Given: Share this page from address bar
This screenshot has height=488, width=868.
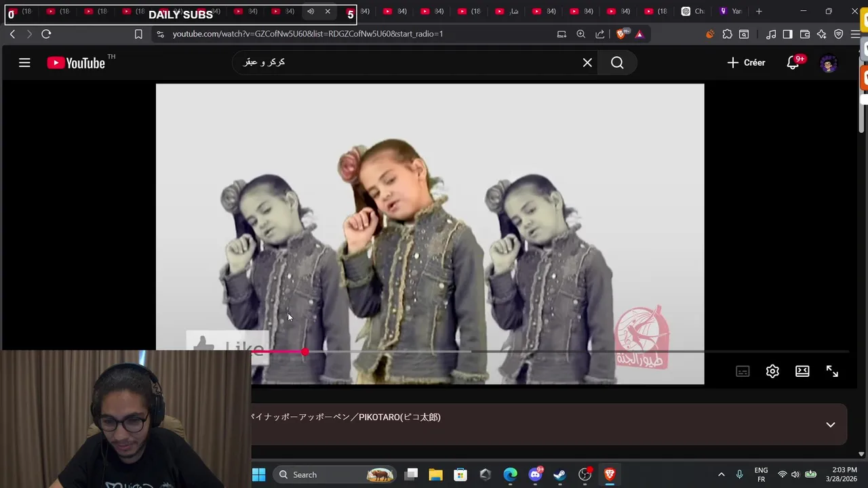Looking at the screenshot, I should click(600, 34).
